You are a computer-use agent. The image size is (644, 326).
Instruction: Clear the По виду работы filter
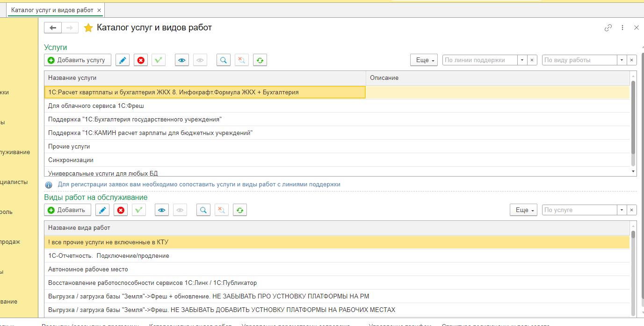(x=631, y=60)
